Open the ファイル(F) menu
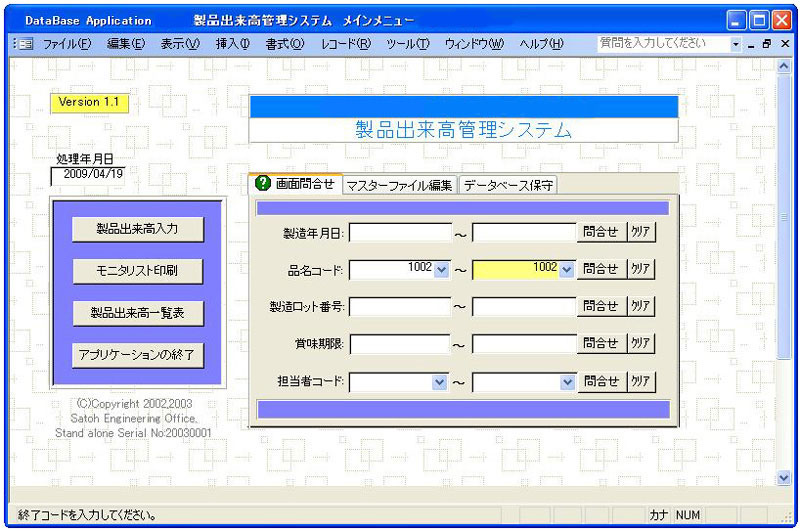800x531 pixels. tap(67, 44)
